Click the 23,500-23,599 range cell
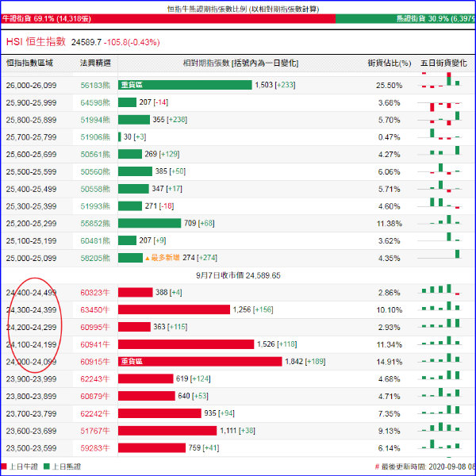 pos(31,448)
